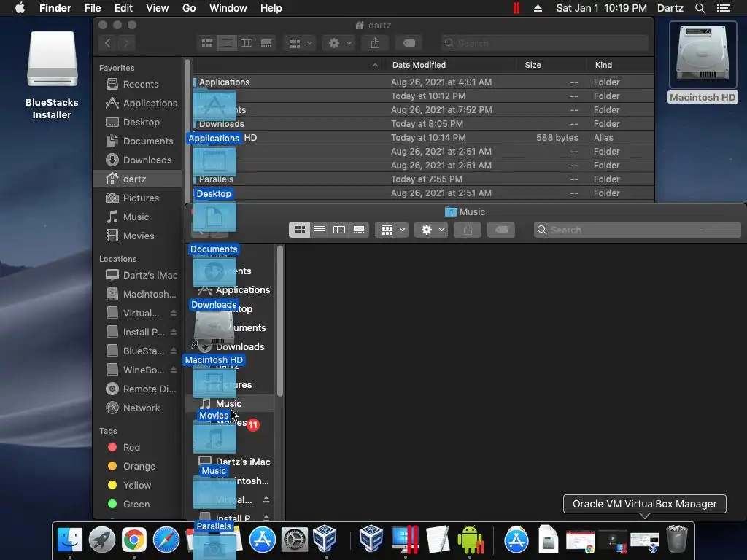Select the Applications folder row in list

point(424,82)
